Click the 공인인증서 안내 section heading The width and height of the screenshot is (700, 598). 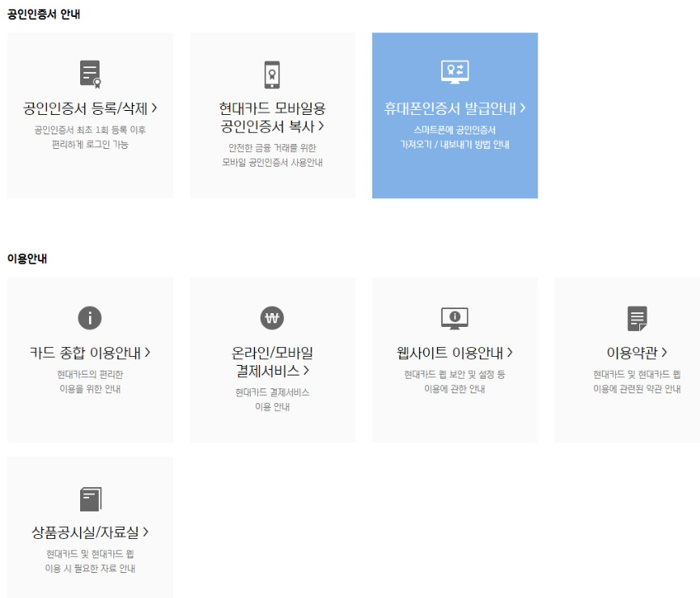coord(44,15)
